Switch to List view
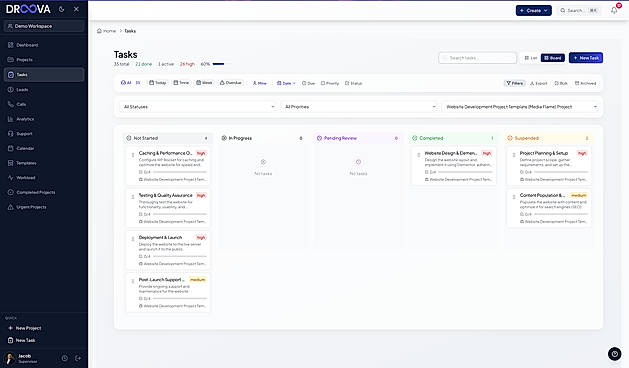This screenshot has height=368, width=629. pos(530,58)
